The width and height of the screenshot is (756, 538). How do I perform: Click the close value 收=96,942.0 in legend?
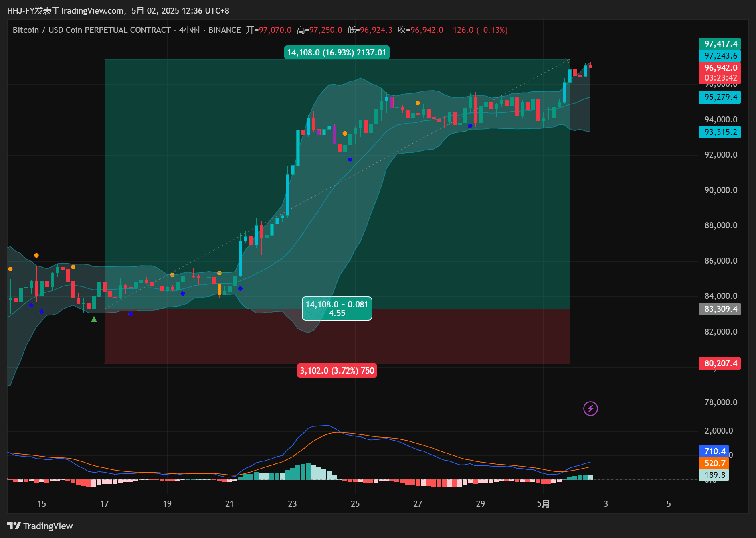(x=420, y=30)
